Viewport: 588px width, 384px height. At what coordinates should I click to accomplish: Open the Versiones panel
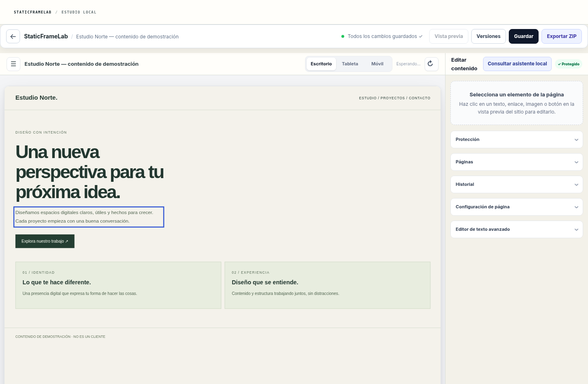click(x=488, y=36)
